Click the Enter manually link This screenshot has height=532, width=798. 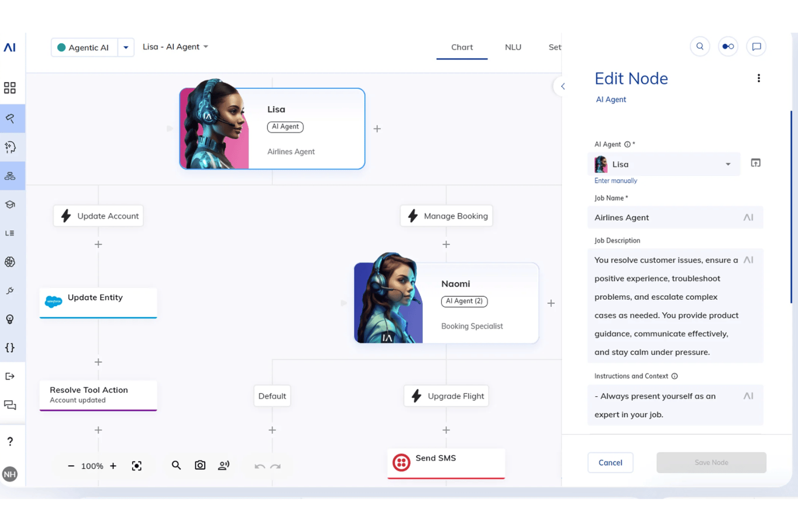[616, 181]
